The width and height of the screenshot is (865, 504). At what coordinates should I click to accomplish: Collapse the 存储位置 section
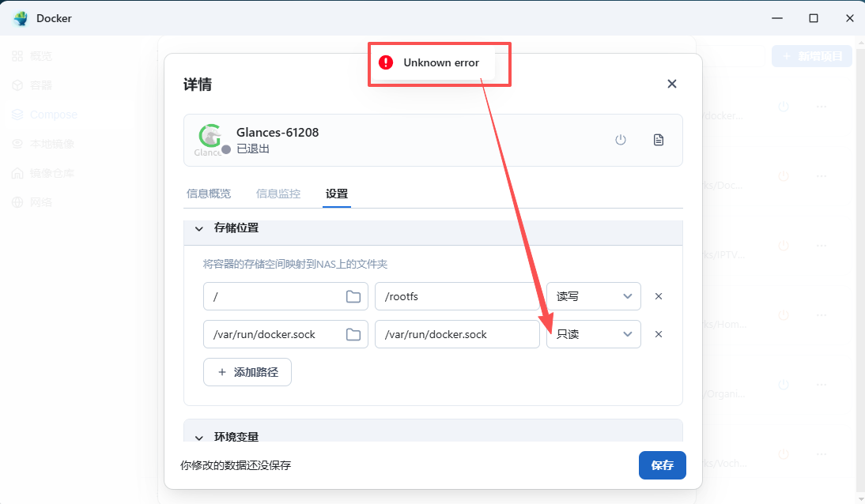(x=199, y=228)
